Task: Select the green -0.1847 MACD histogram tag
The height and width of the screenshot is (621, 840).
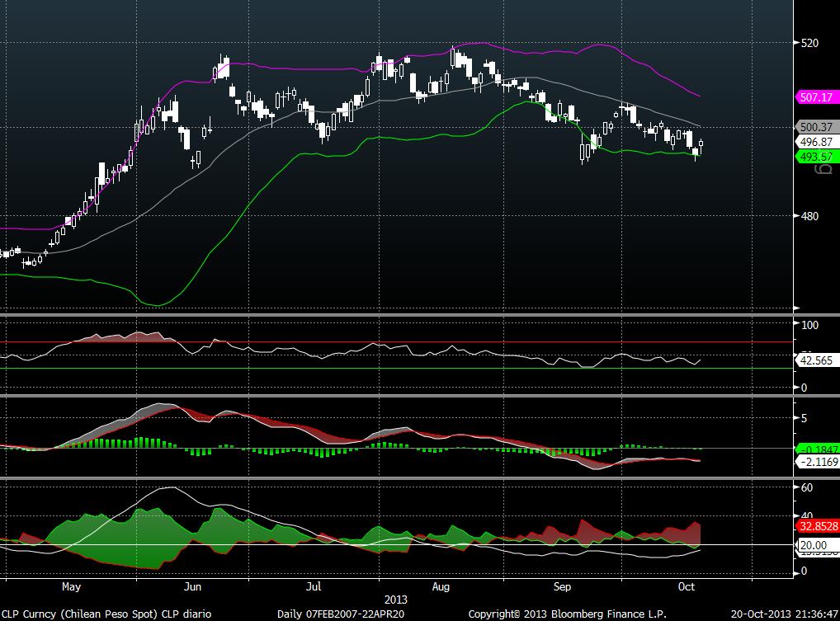Action: [x=818, y=449]
